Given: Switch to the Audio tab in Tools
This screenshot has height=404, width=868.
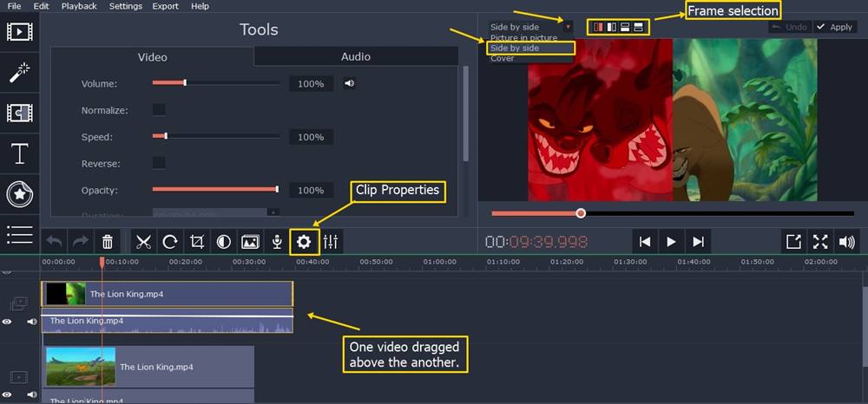Looking at the screenshot, I should 356,56.
